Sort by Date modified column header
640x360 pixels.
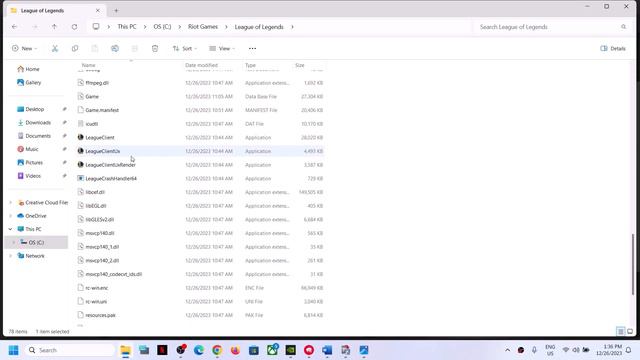(x=201, y=65)
